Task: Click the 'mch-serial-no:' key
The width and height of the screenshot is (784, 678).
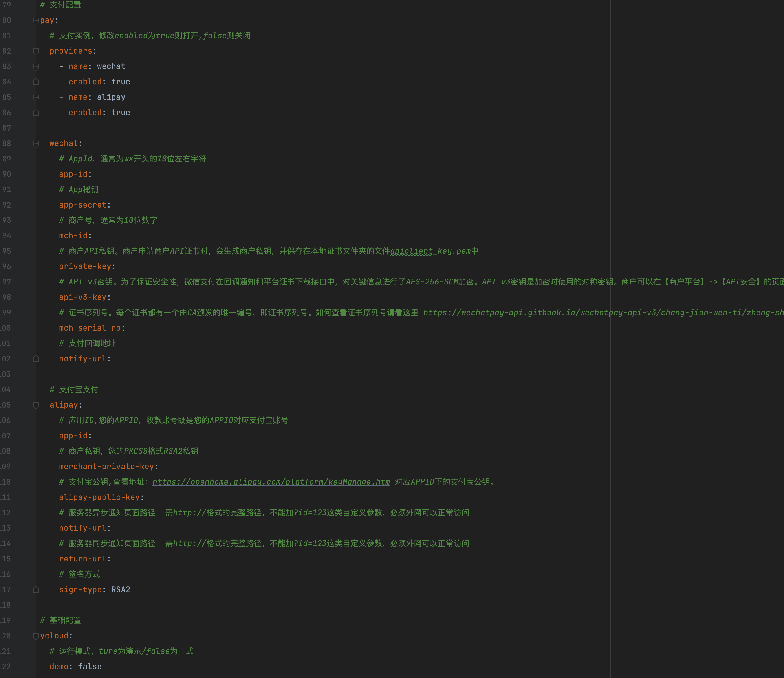Action: click(92, 328)
